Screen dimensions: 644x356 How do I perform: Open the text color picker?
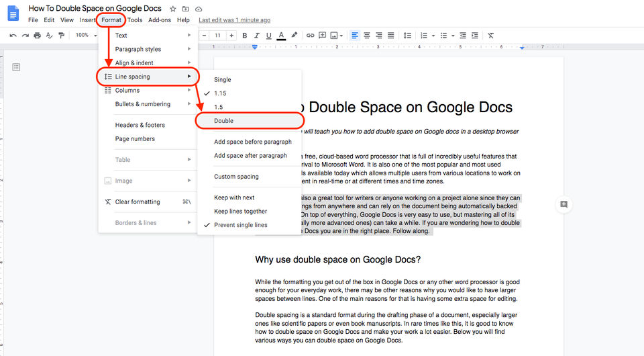point(281,36)
